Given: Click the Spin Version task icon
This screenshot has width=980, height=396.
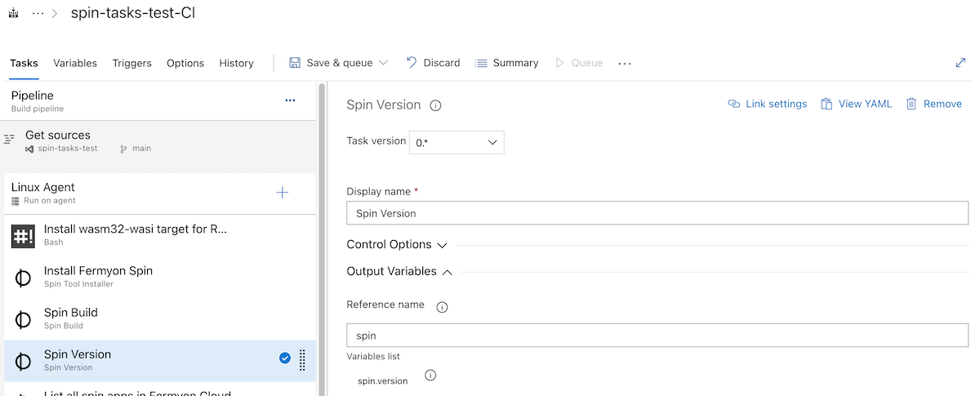Looking at the screenshot, I should pyautogui.click(x=23, y=361).
